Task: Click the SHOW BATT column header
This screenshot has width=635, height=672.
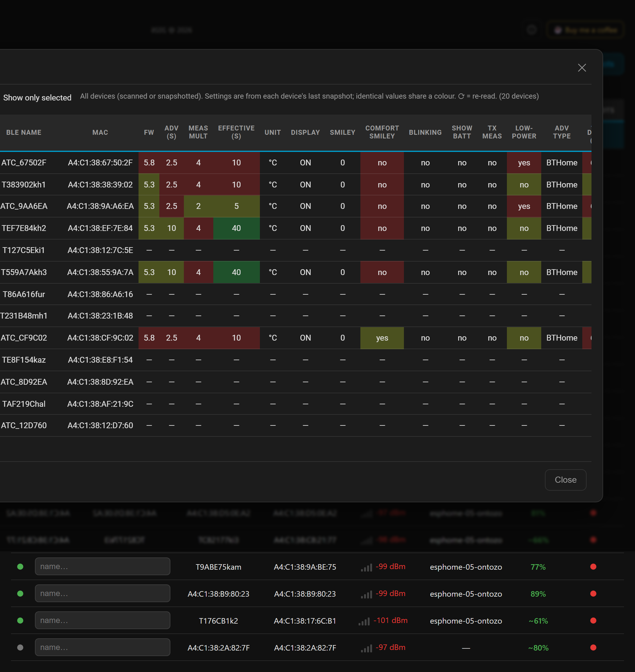Action: pyautogui.click(x=462, y=132)
